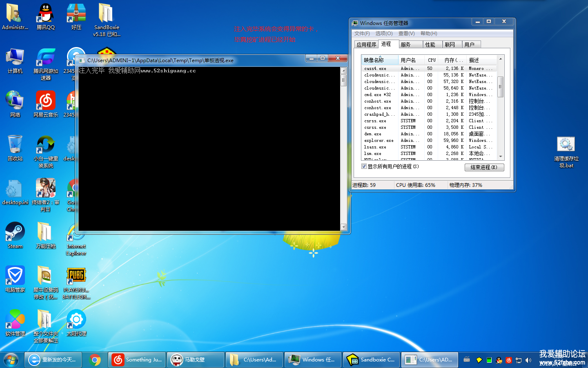
Task: Select the lsass.exe process row
Action: 429,147
